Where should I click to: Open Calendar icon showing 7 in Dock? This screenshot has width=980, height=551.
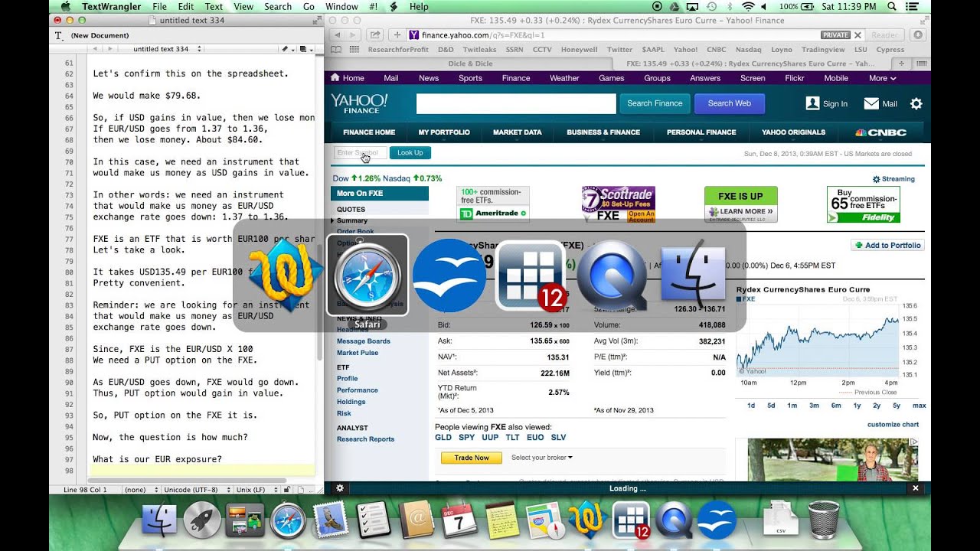point(459,521)
